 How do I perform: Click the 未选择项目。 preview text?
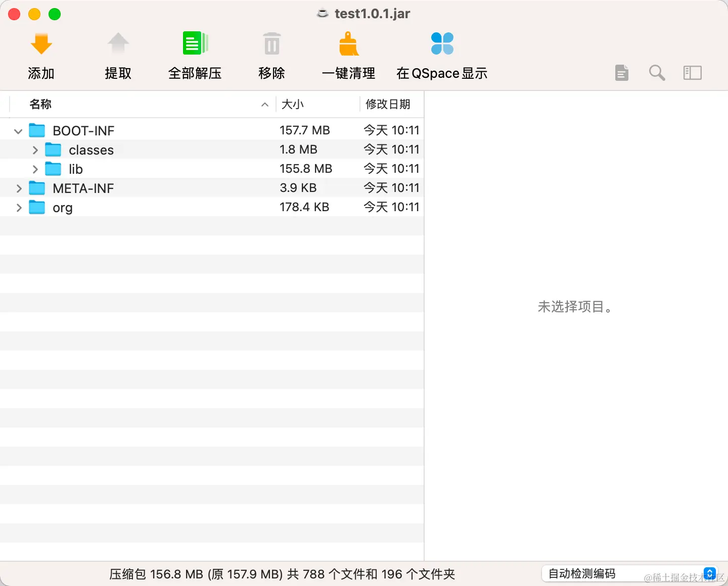575,307
